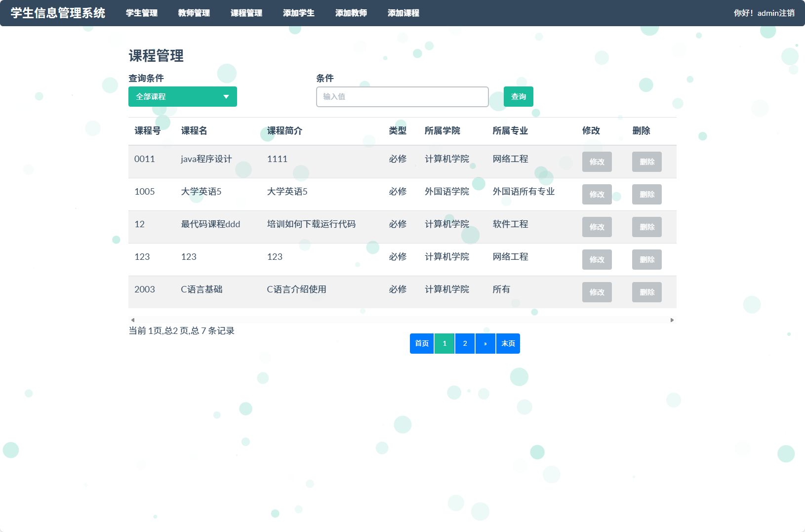
Task: Click the horizontal scrollbar below the table
Action: 402,320
